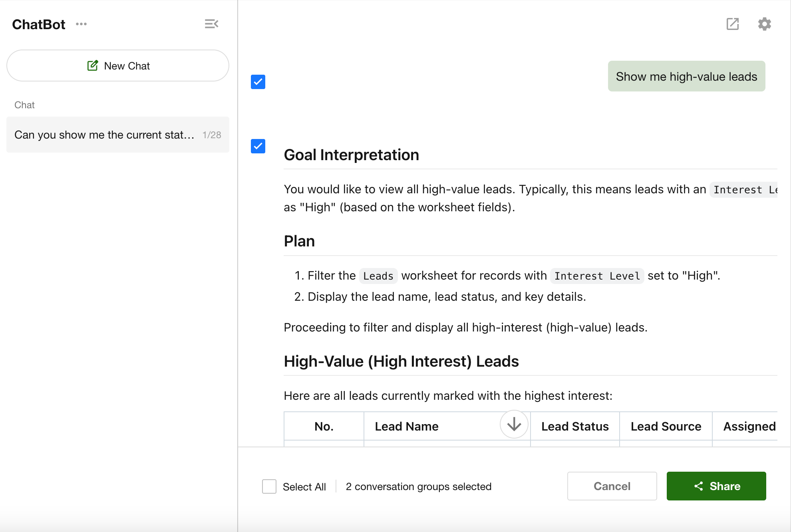Click the New Chat pencil icon
The width and height of the screenshot is (791, 532).
pyautogui.click(x=93, y=66)
